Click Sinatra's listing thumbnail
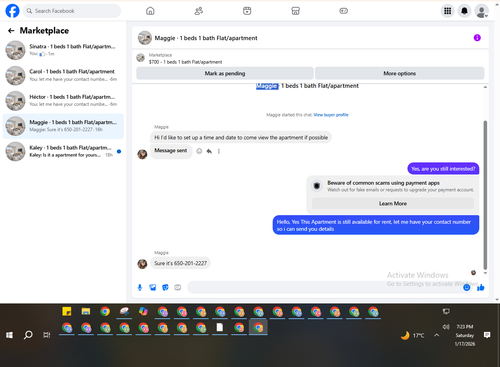The image size is (500, 367). (x=15, y=50)
